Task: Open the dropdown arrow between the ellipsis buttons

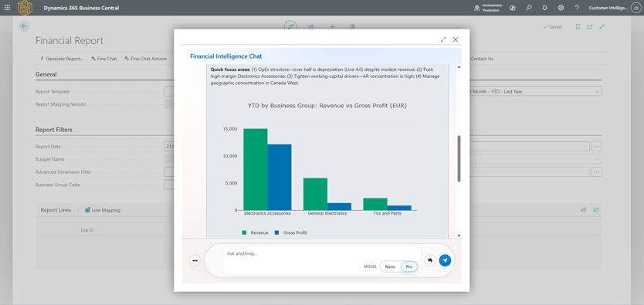Action: click(x=597, y=159)
